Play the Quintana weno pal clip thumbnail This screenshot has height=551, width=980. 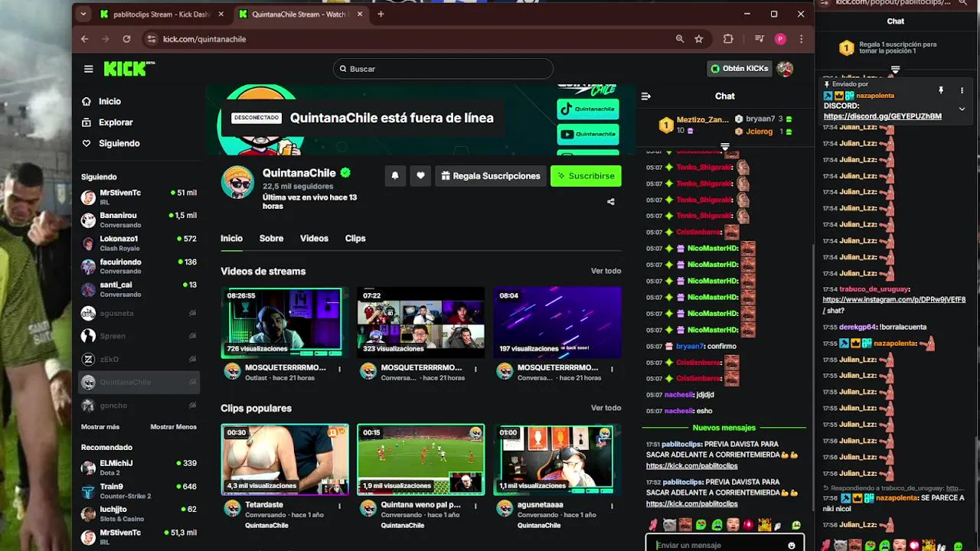(420, 459)
